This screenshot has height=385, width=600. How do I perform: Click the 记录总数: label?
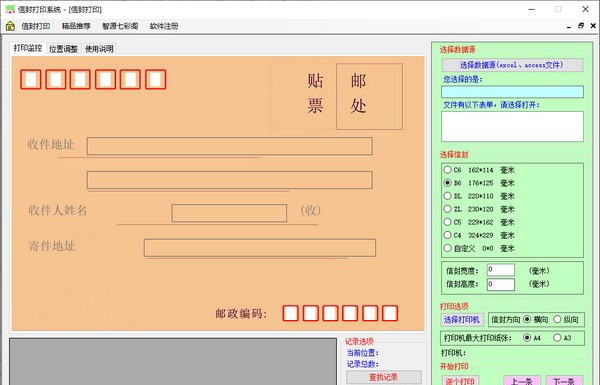coord(362,364)
